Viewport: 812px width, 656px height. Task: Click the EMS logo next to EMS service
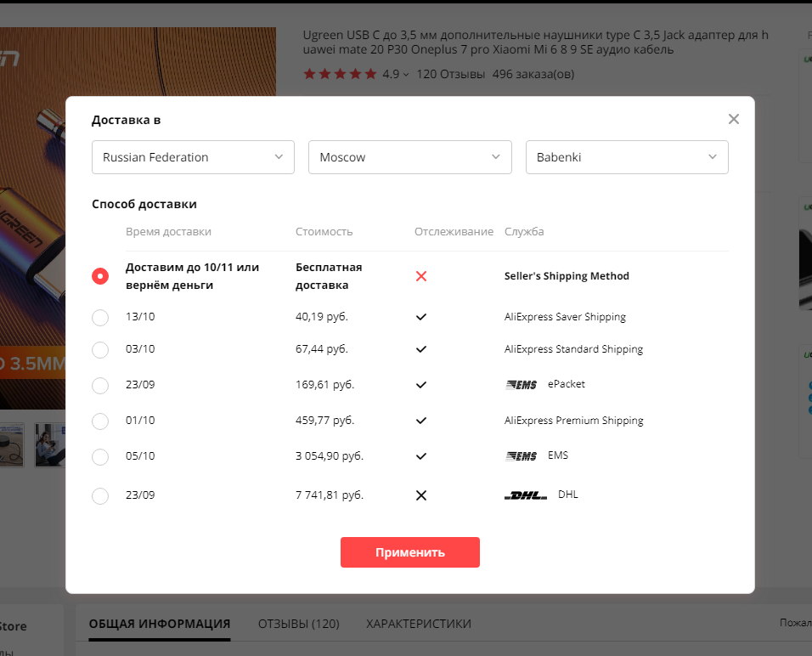522,455
